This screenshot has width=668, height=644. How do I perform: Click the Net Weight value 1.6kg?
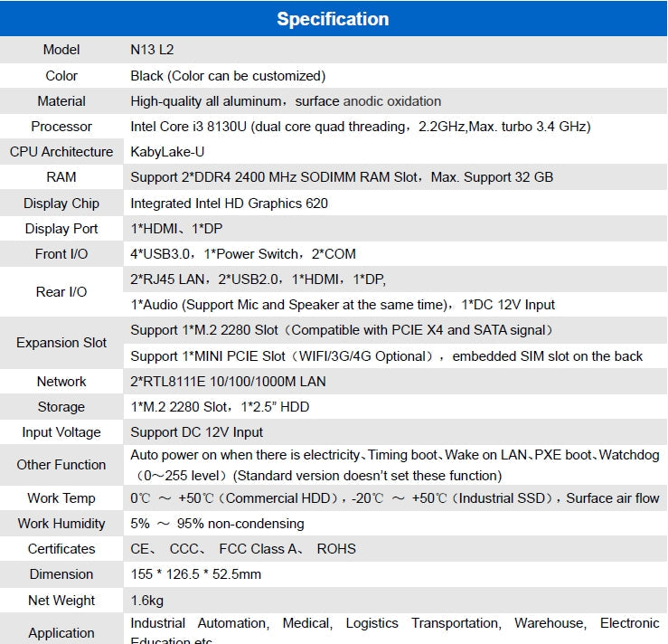point(147,600)
